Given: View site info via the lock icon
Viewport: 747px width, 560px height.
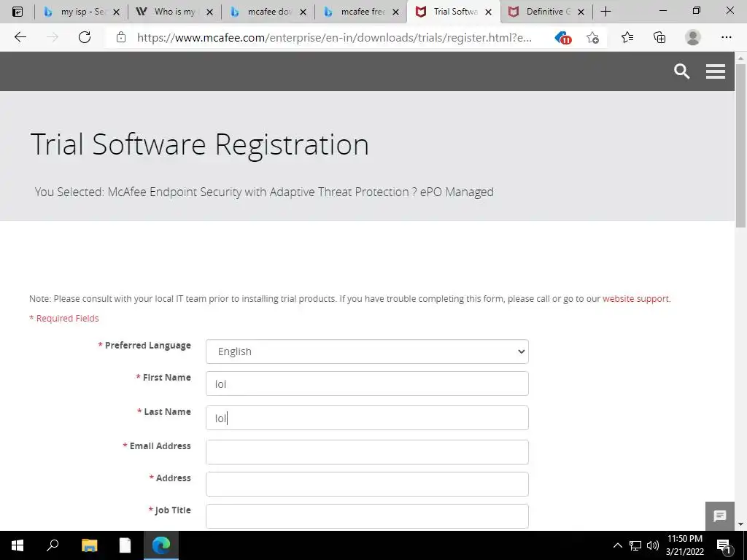Looking at the screenshot, I should 121,37.
